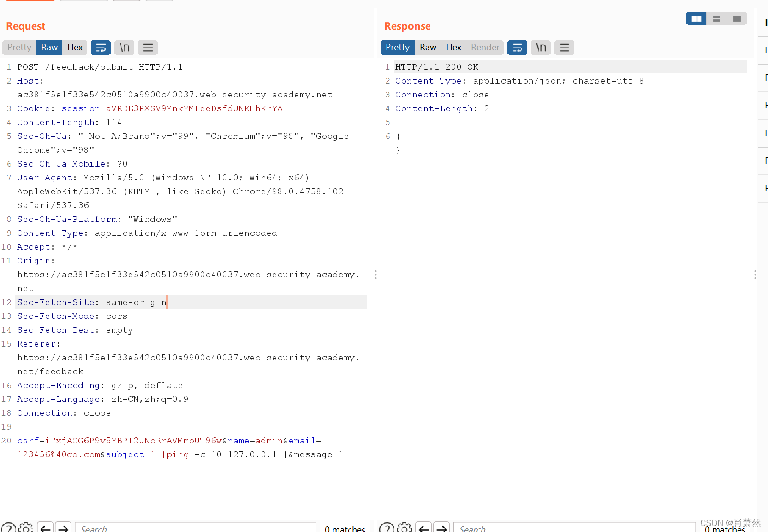Select the Response Pretty tab
This screenshot has height=532, width=768.
(x=398, y=48)
